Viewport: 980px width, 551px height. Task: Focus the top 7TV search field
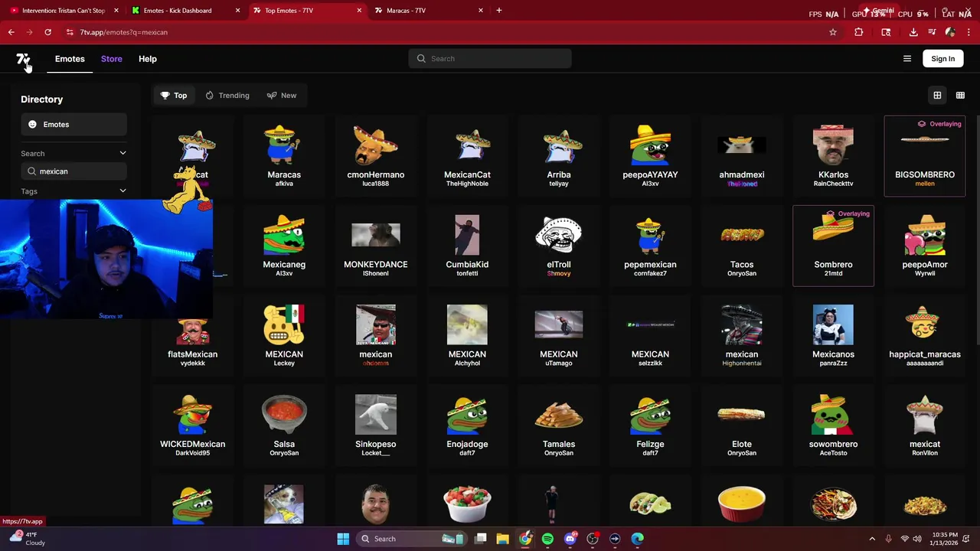[x=490, y=59]
